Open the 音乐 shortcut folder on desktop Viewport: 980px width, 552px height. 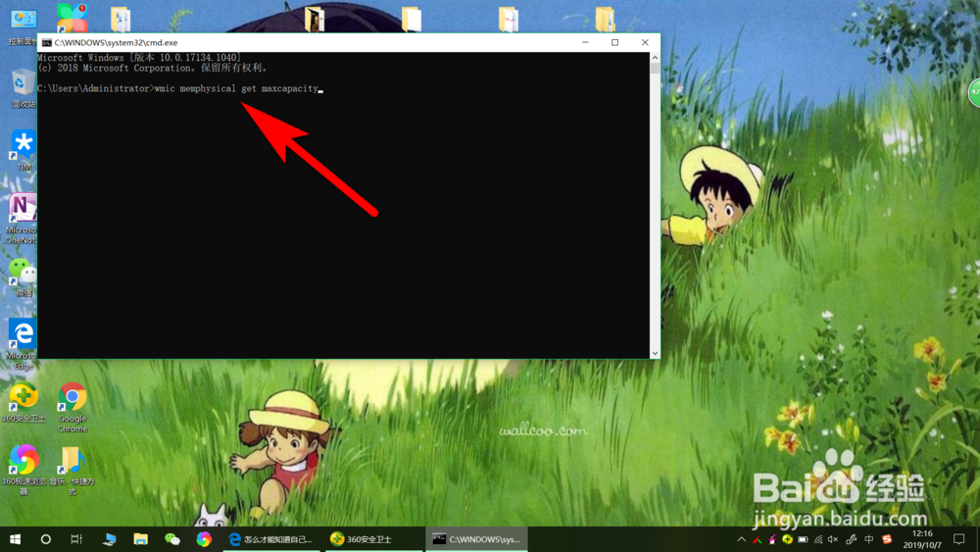click(x=72, y=471)
